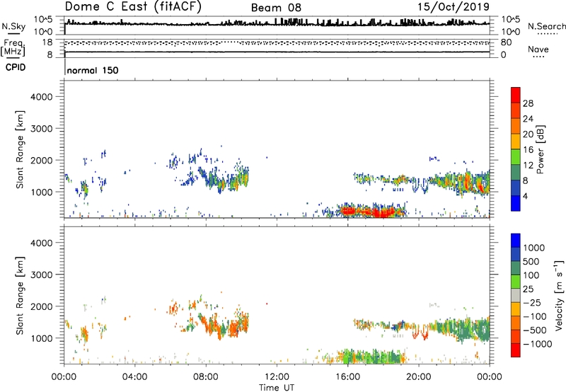Click the "Velocity [m s-1]" colorbar title
Screen dimensions: 566x392
(x=559, y=295)
